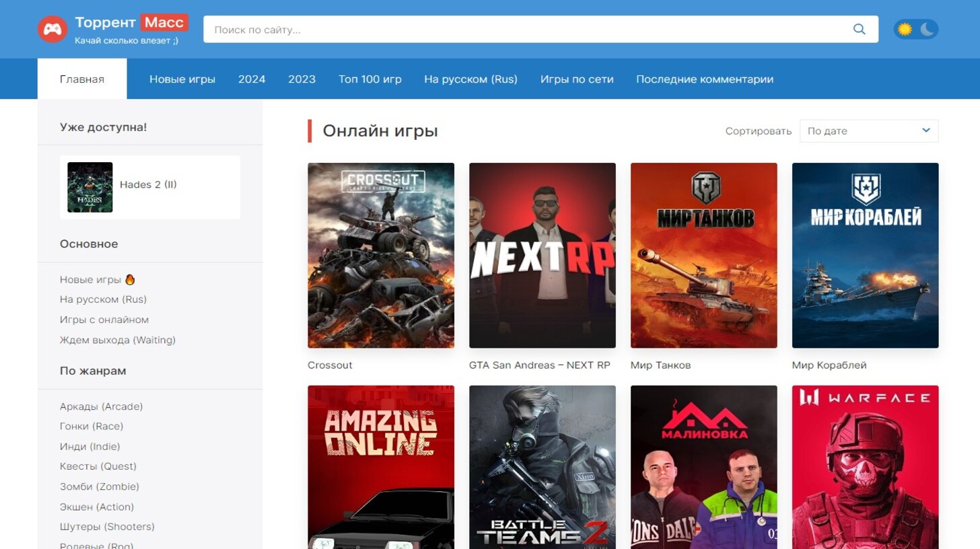Click the NEXT RP game cover
This screenshot has height=549, width=980.
(x=542, y=255)
